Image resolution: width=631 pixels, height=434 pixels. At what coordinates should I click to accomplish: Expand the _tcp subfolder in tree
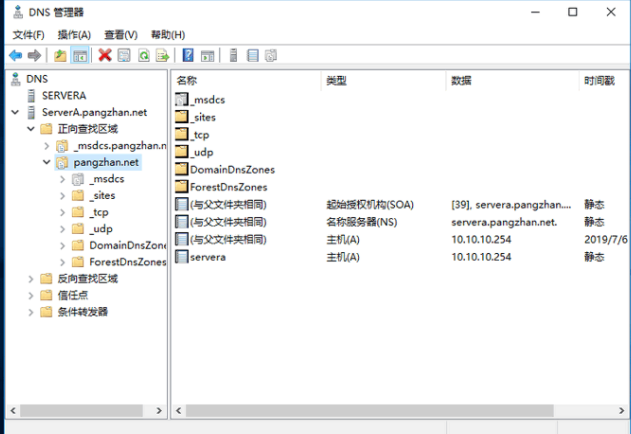click(62, 212)
